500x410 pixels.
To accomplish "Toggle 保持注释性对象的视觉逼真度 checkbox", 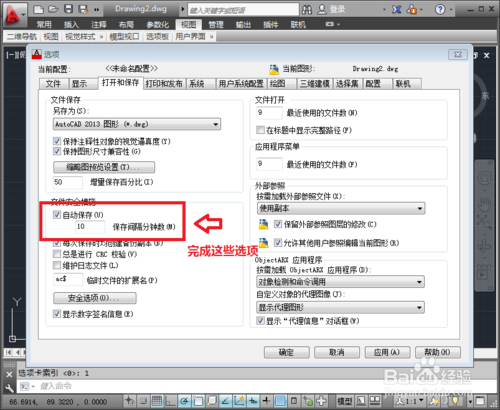I will click(x=57, y=141).
